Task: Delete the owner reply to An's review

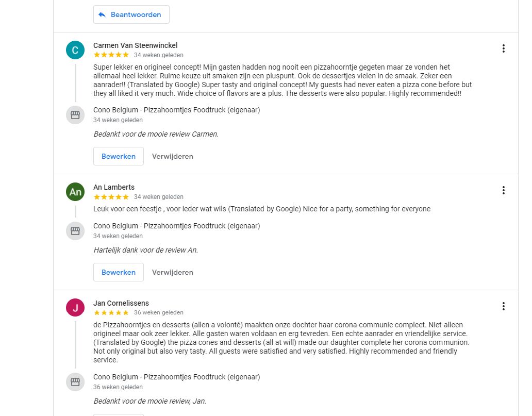Action: coord(173,272)
